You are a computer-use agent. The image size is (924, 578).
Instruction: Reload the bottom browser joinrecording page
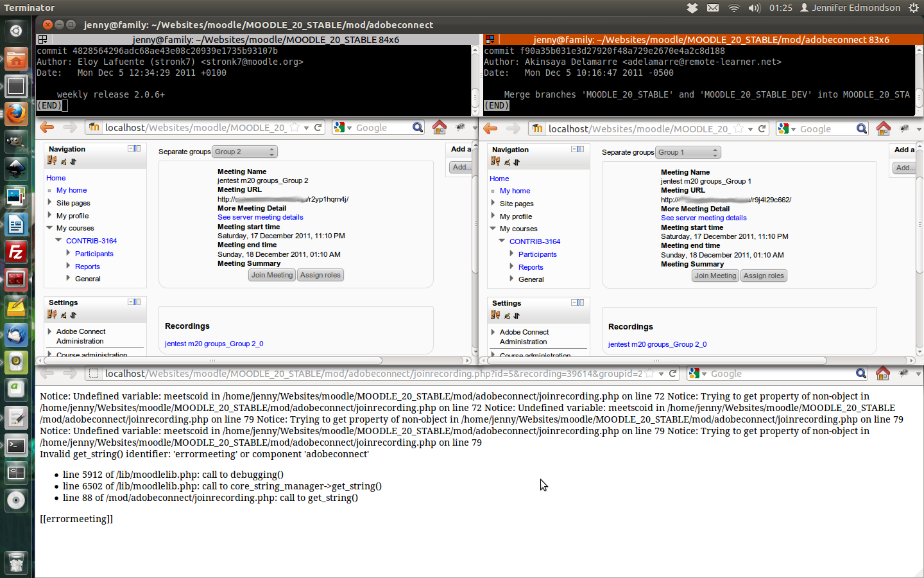(673, 373)
